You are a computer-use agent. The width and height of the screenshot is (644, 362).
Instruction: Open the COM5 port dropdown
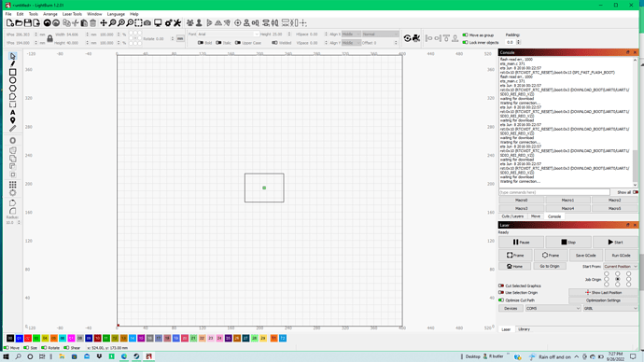[x=553, y=308]
